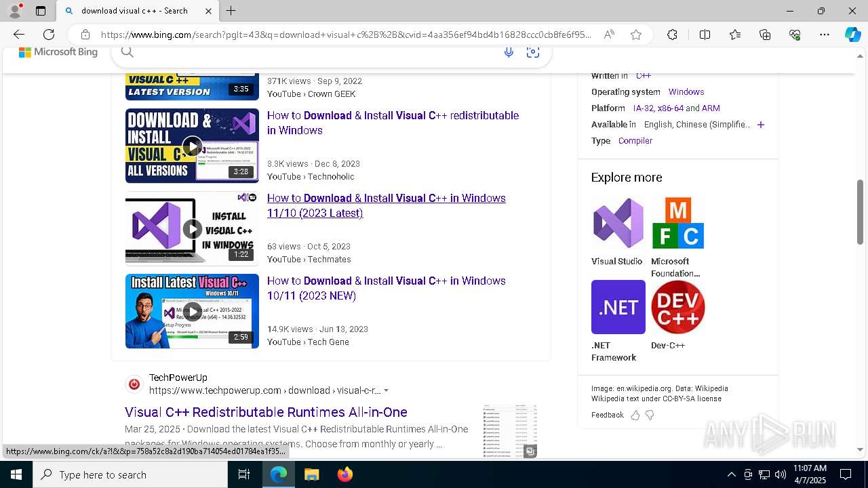This screenshot has width=868, height=488.
Task: Refresh the current page
Action: [49, 35]
